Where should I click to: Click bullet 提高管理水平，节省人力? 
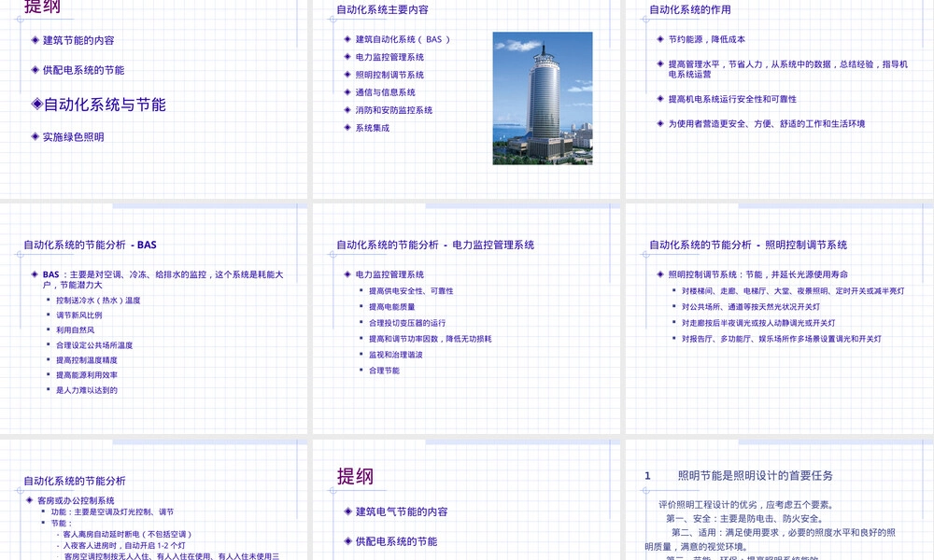[787, 69]
